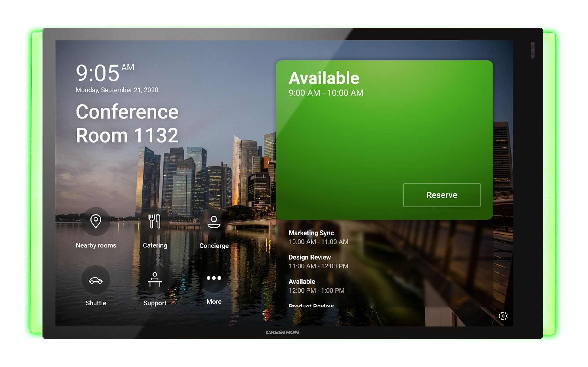588x367 pixels.
Task: Select the Marketing Sync meeting entry
Action: point(318,237)
